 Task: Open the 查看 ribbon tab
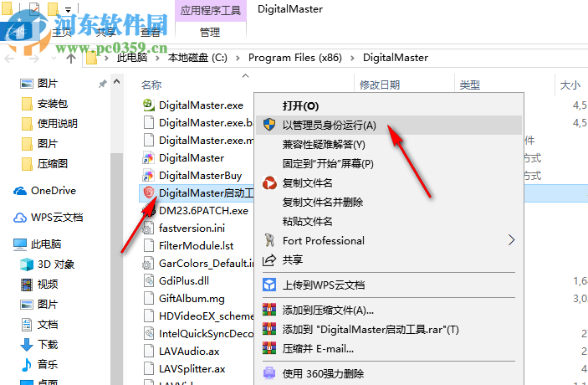coord(151,33)
